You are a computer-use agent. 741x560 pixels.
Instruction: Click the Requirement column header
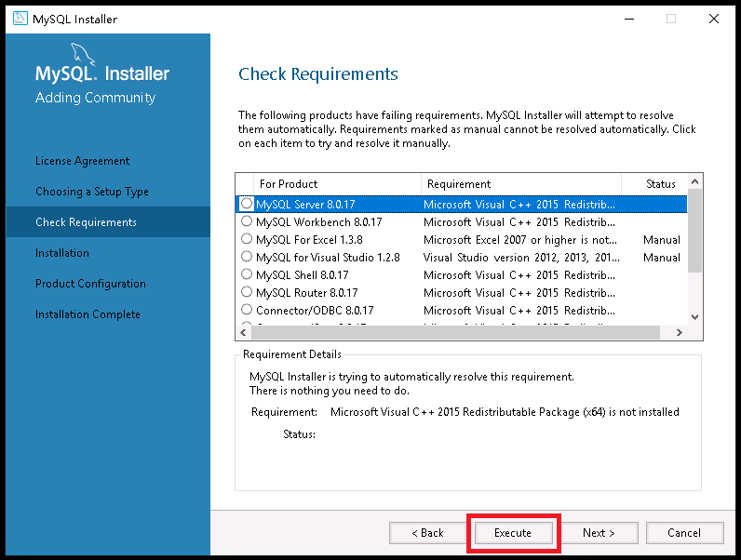[520, 184]
